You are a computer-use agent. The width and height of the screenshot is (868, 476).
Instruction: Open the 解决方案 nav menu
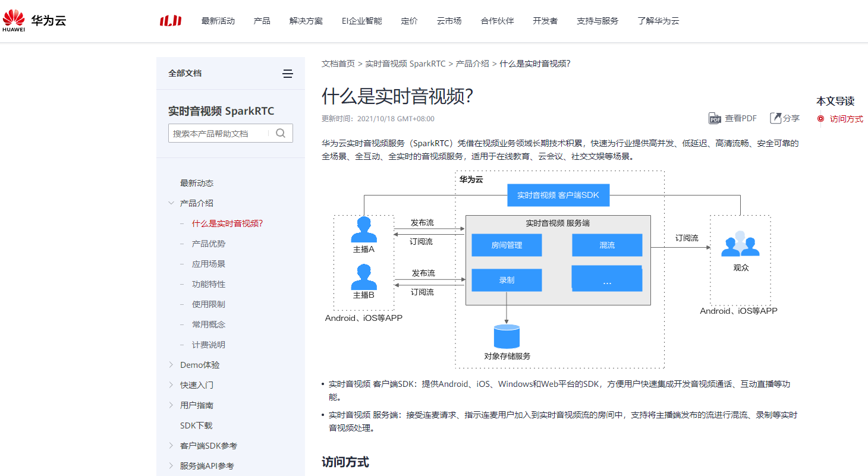306,21
